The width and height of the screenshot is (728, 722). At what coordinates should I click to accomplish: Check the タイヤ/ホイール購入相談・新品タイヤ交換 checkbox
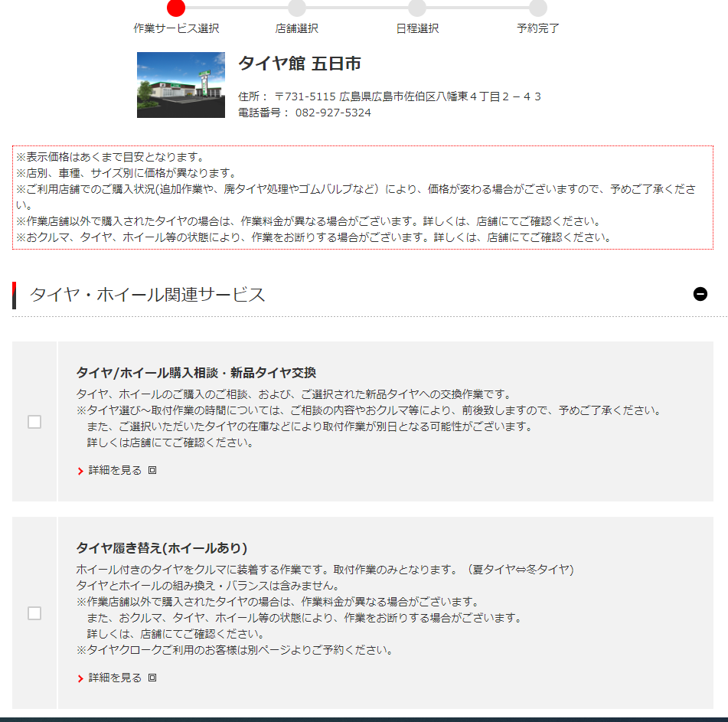(34, 422)
